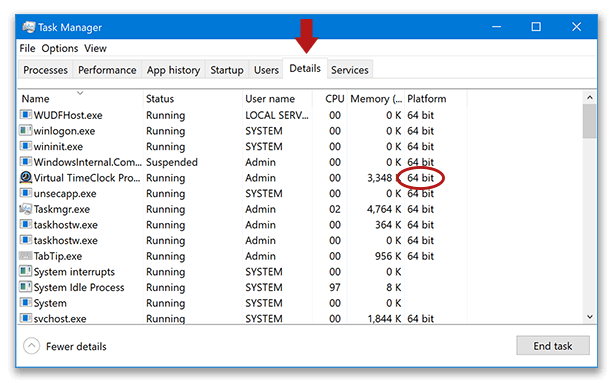The height and width of the screenshot is (383, 613).
Task: Open the File menu
Action: pos(27,48)
